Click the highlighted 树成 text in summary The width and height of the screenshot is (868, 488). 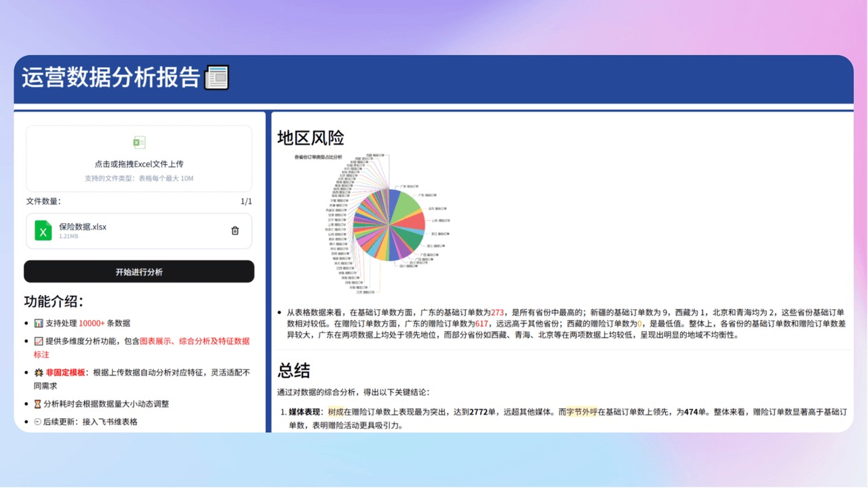click(x=336, y=411)
